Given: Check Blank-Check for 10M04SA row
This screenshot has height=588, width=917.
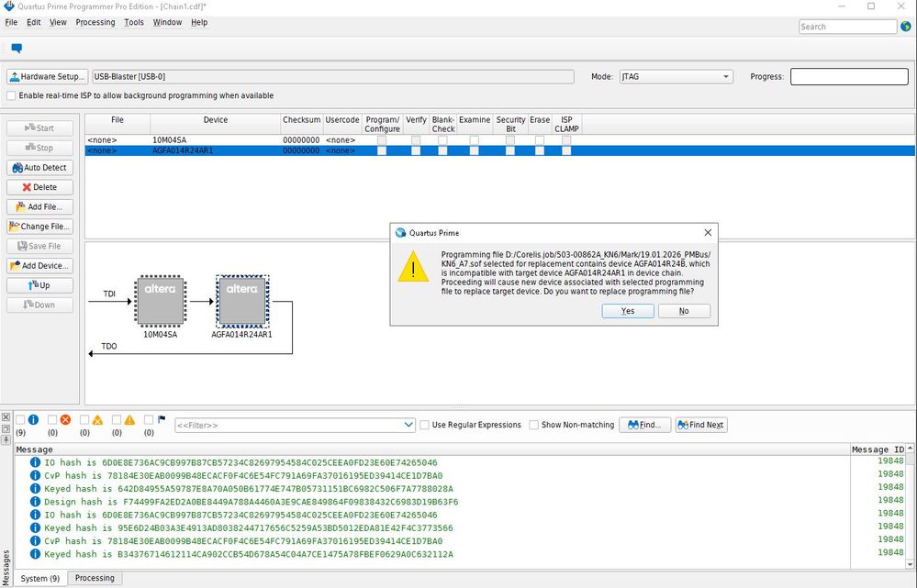Looking at the screenshot, I should pyautogui.click(x=442, y=140).
